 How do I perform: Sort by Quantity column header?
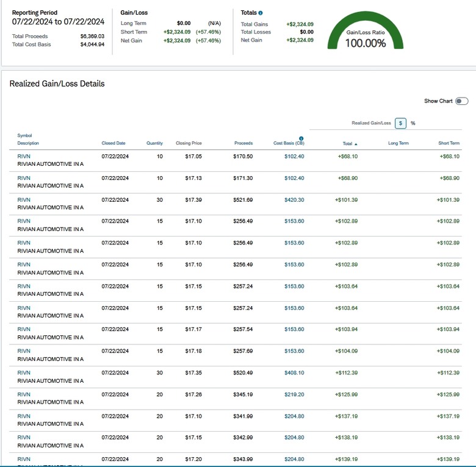point(154,143)
